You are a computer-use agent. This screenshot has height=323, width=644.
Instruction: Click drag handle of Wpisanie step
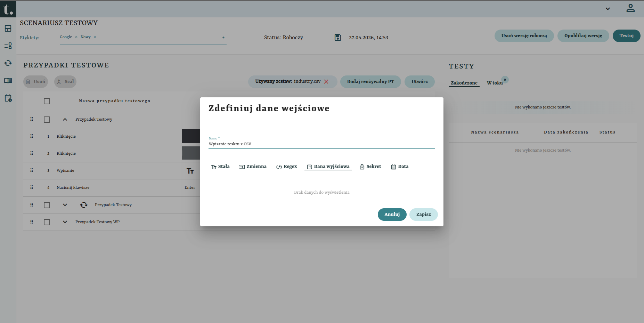(x=32, y=170)
